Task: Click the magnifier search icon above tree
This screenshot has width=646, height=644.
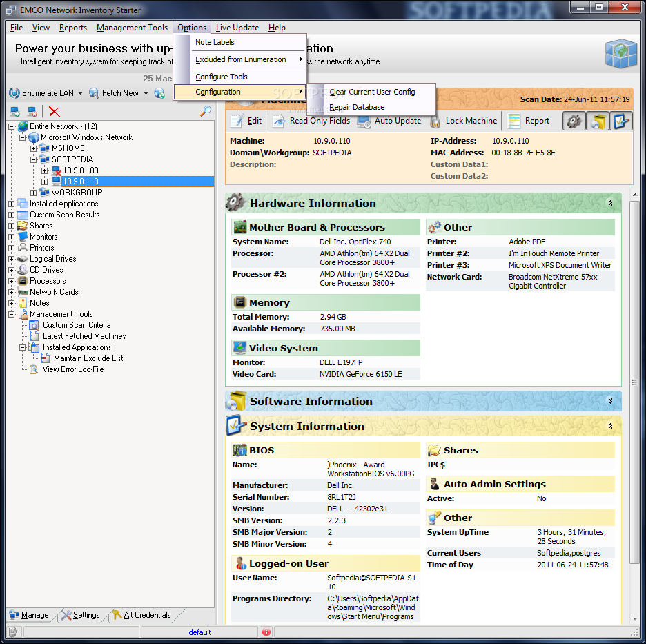Action: coord(206,110)
